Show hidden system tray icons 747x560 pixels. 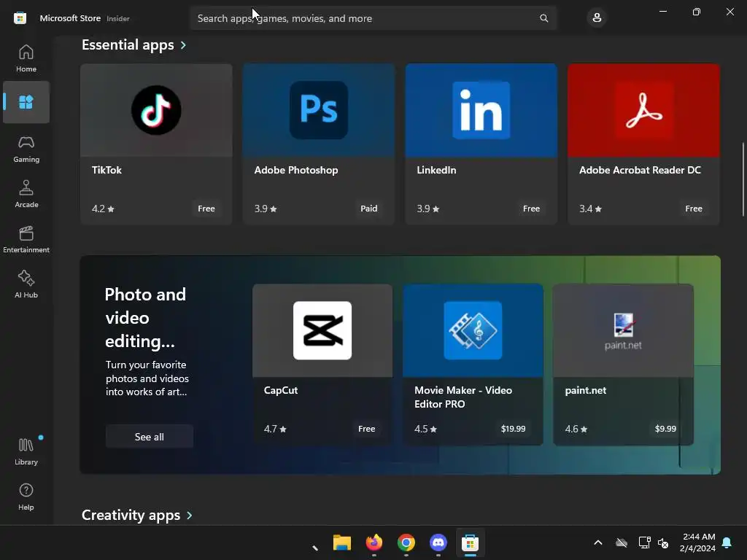(x=598, y=542)
